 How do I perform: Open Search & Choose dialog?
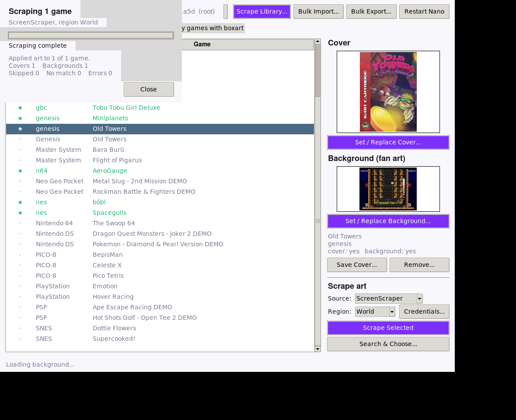tap(388, 343)
